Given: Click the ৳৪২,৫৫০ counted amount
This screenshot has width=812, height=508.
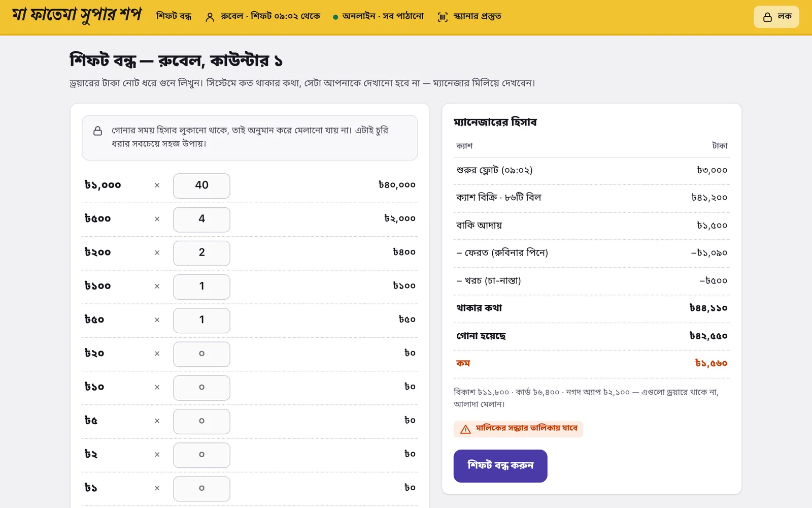Looking at the screenshot, I should coord(708,336).
